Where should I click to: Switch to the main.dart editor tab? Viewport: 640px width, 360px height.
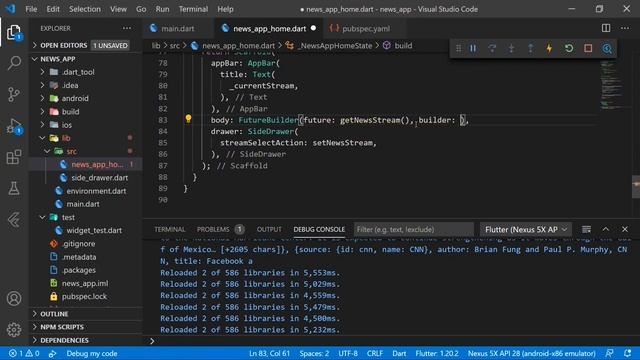(x=178, y=29)
